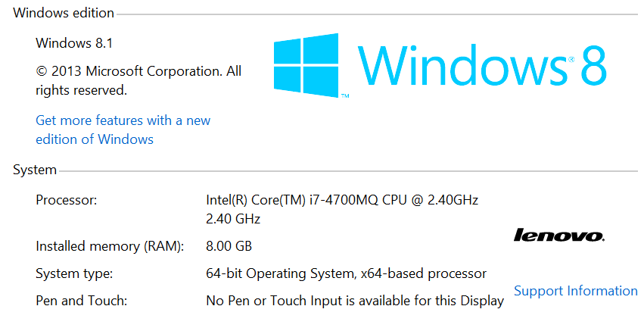Click the 'System' section heading
The width and height of the screenshot is (644, 331).
coord(35,170)
